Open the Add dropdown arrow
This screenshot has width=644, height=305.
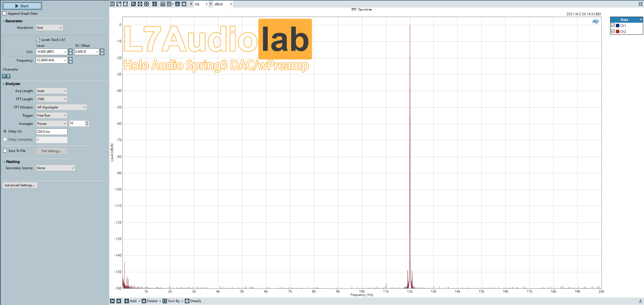(139, 301)
